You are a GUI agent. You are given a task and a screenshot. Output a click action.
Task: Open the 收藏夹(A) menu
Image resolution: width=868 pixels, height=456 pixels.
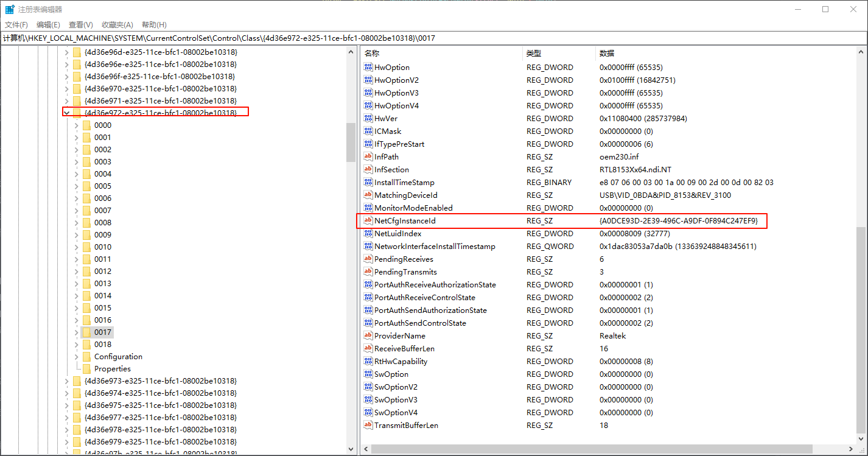(x=117, y=25)
